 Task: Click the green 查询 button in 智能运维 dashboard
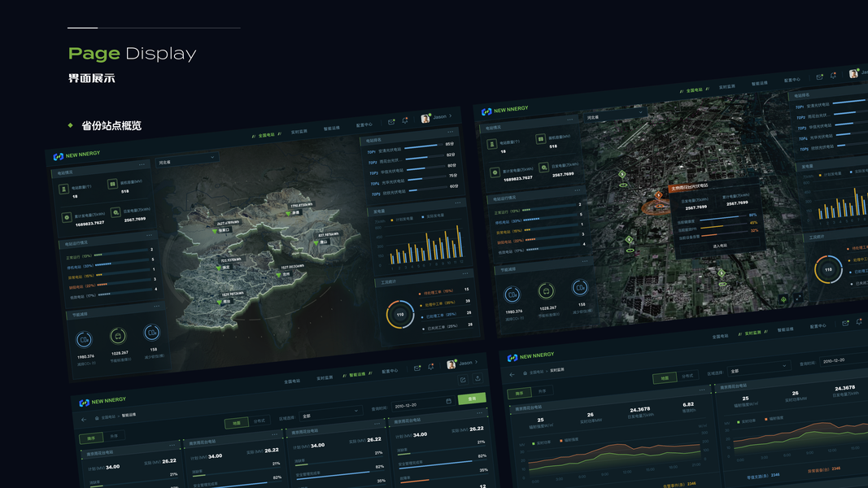click(472, 399)
